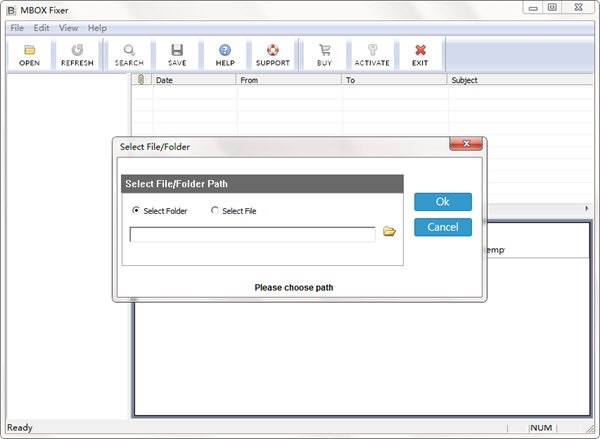This screenshot has width=600, height=439.
Task: Confirm the dialog with Ok
Action: click(443, 202)
